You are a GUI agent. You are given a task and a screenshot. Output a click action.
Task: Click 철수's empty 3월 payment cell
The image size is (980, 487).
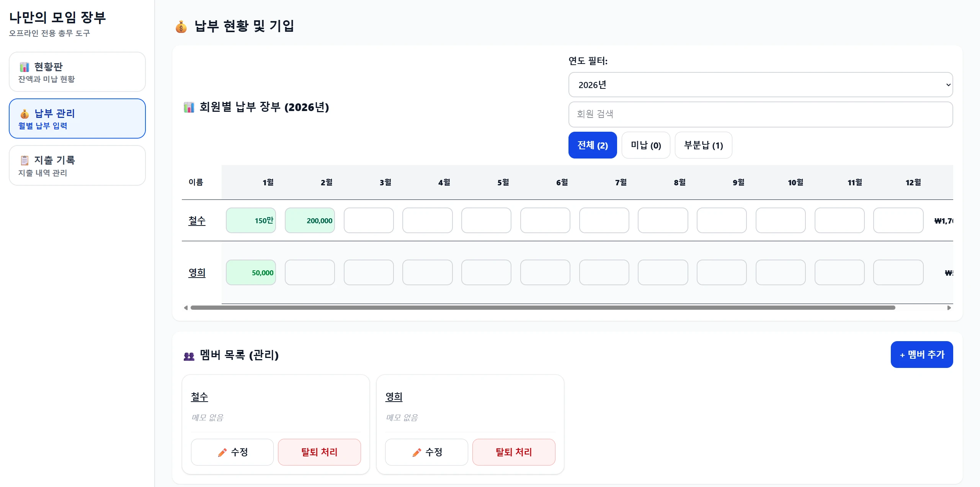[369, 221]
